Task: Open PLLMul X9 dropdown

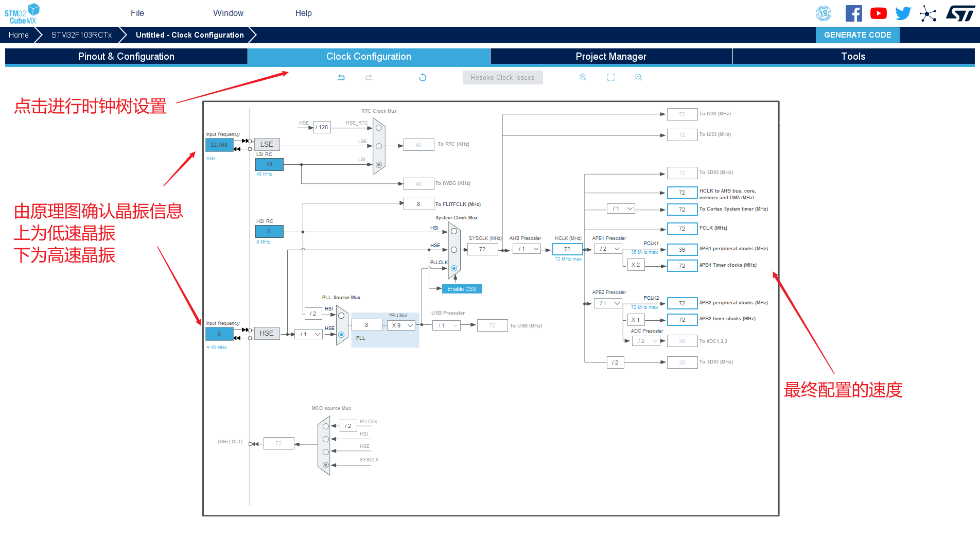Action: (x=401, y=325)
